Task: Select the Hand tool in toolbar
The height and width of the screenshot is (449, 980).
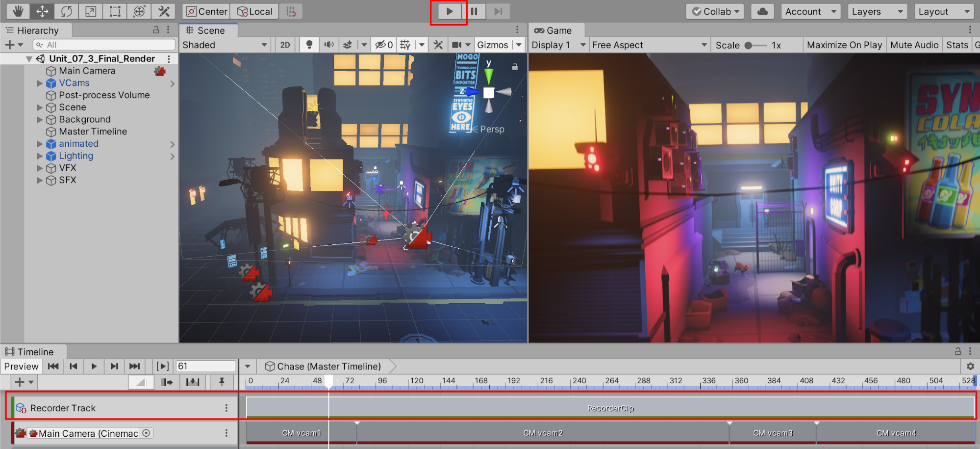Action: pos(18,11)
